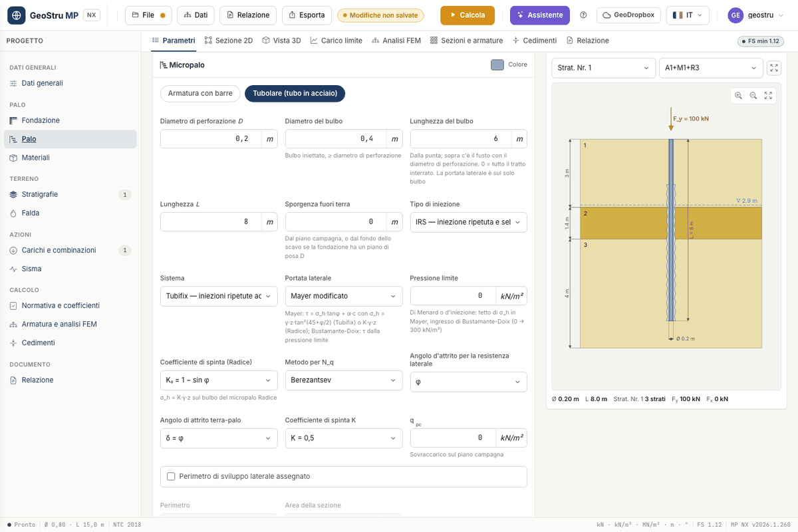This screenshot has width=798, height=532.
Task: Switch to the Analisi FEM tab
Action: tap(396, 41)
